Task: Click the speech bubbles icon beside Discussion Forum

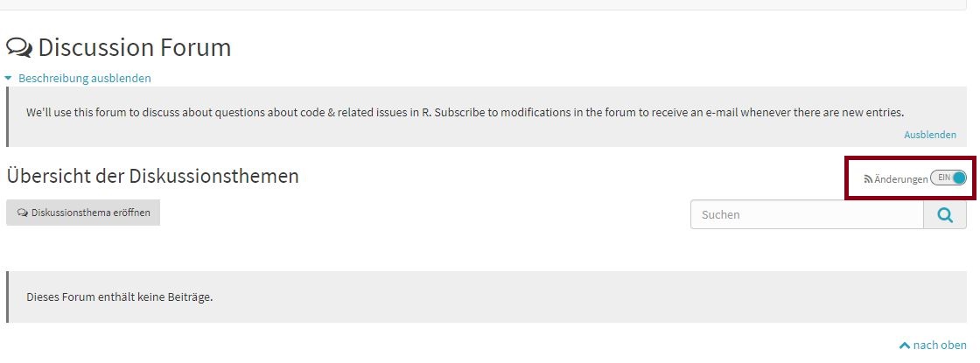Action: (x=19, y=47)
